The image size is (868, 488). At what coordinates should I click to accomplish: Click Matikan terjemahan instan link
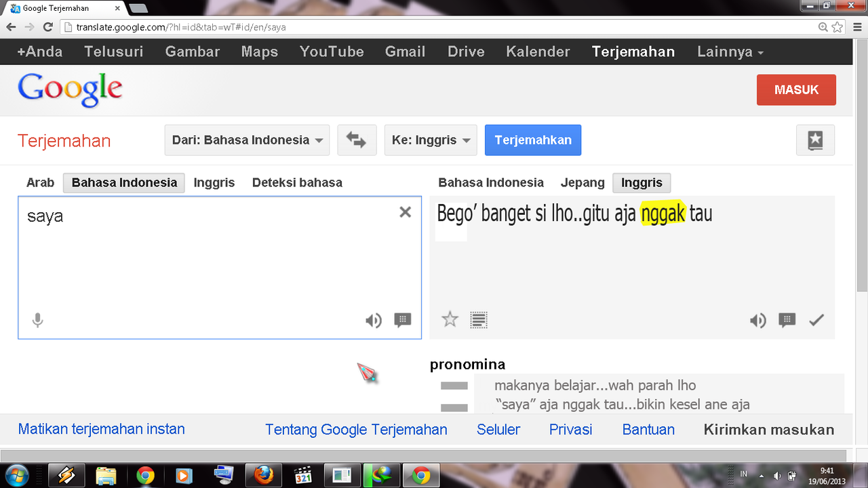click(101, 429)
